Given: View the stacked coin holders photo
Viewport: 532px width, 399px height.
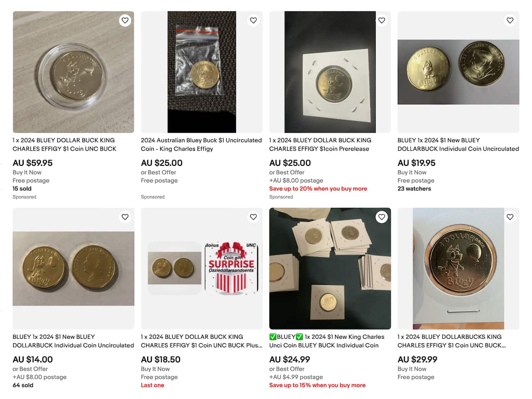Looking at the screenshot, I should (x=330, y=268).
